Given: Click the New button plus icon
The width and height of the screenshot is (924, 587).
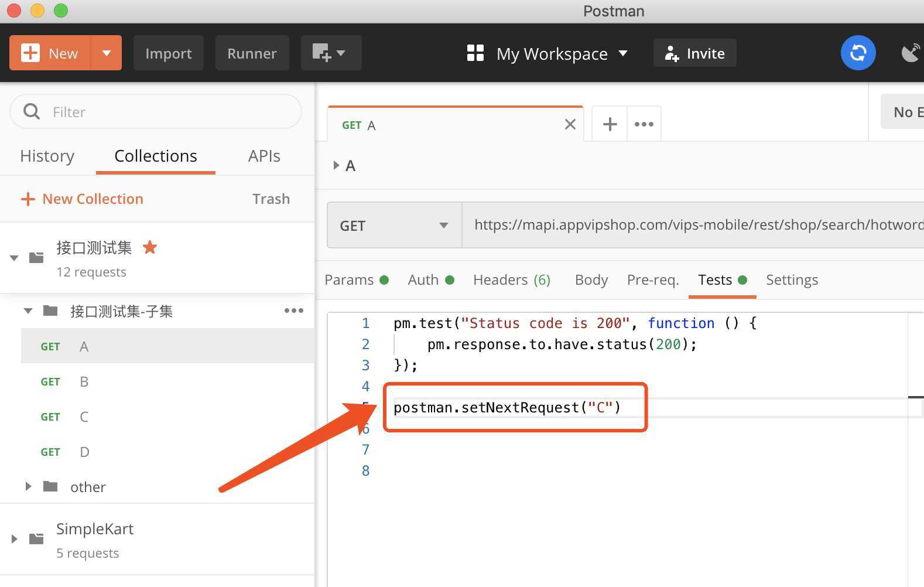Looking at the screenshot, I should click(30, 53).
